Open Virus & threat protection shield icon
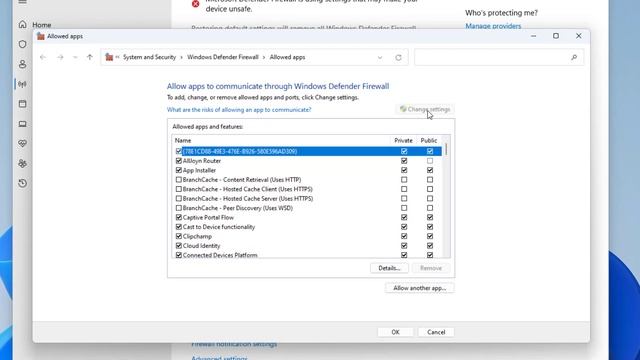Screen dimensions: 640x360 click(22, 44)
